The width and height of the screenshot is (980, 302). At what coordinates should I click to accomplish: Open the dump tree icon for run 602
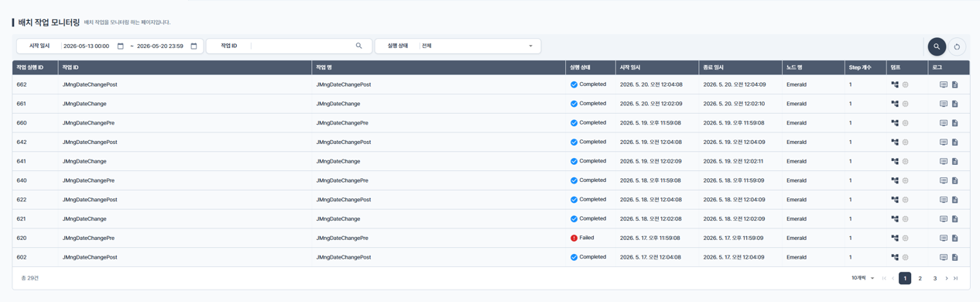click(x=895, y=257)
